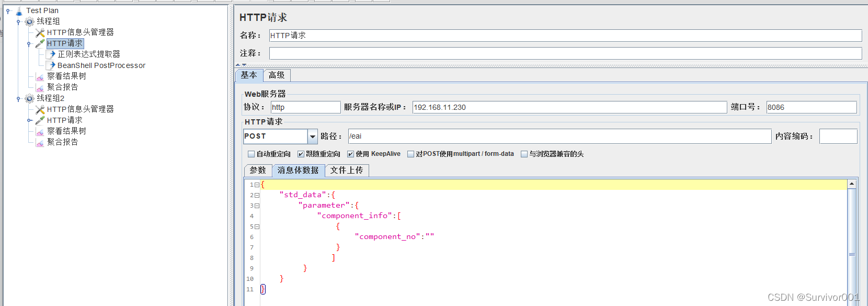Screen dimensions: 868x306
Task: Click the body editor scrollbar up arrow
Action: [x=852, y=184]
